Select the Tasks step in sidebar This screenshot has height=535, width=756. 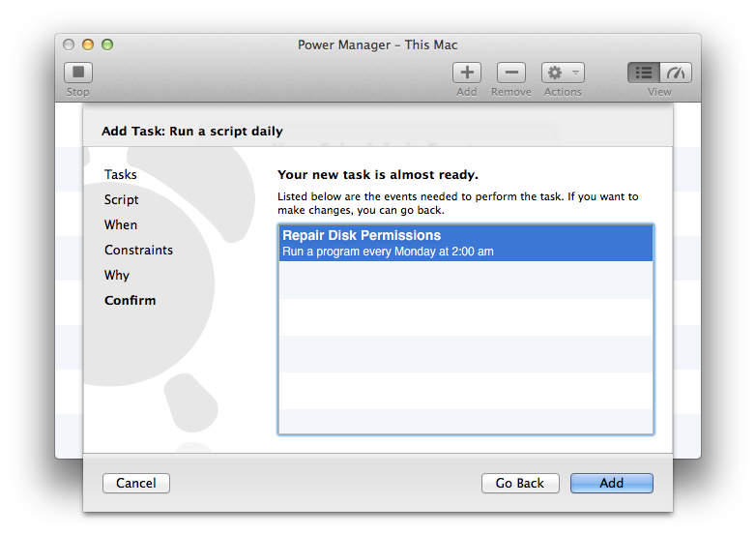121,174
